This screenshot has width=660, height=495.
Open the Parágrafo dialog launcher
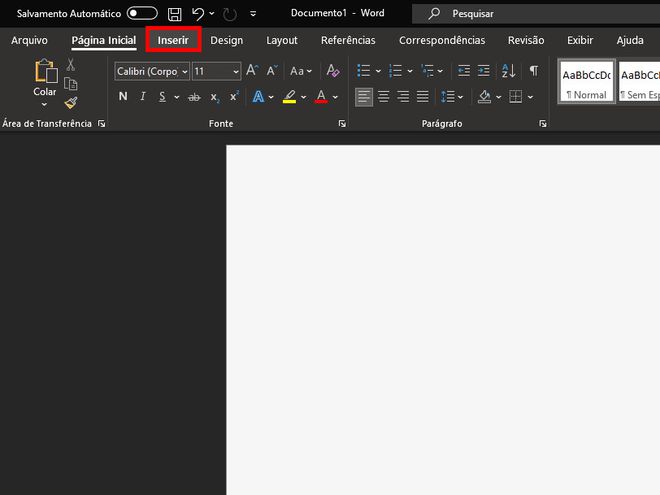[x=543, y=123]
